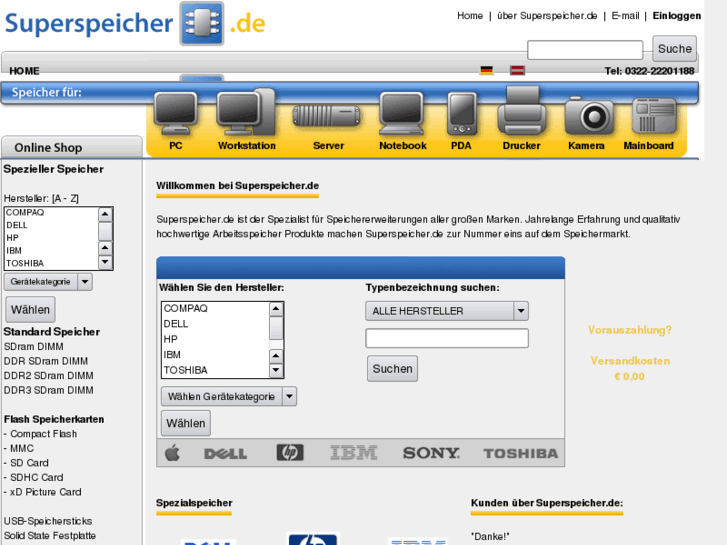
Task: Click the Einloggen login link
Action: coord(676,16)
